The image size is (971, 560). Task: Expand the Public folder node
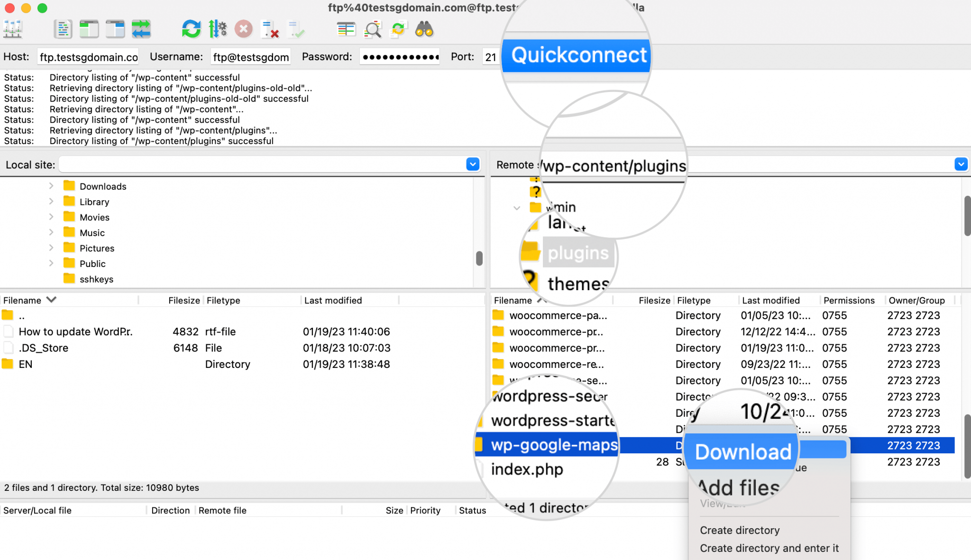click(51, 263)
